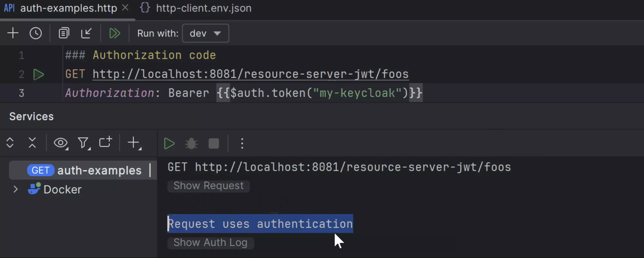Open the Run with dev environment dropdown

[x=205, y=33]
